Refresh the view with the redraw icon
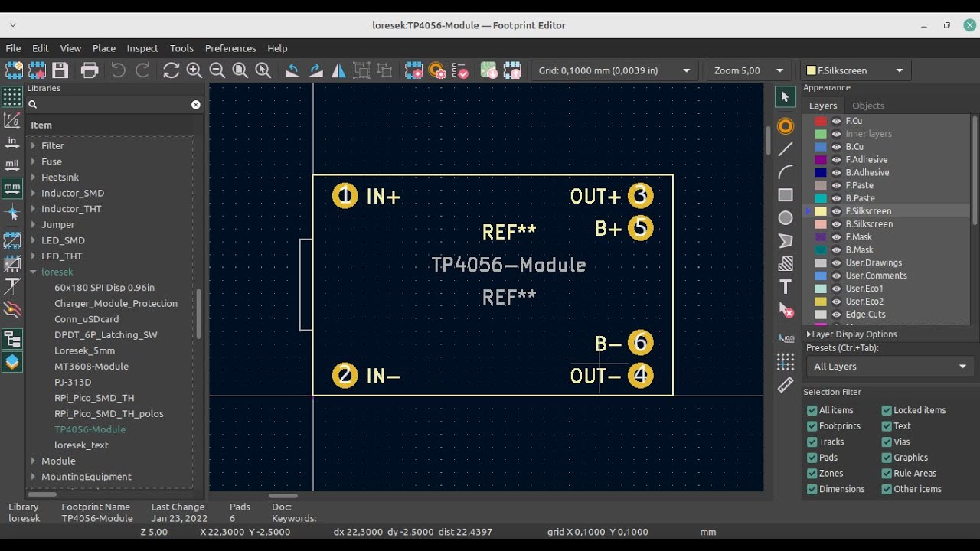This screenshot has height=551, width=980. 171,70
